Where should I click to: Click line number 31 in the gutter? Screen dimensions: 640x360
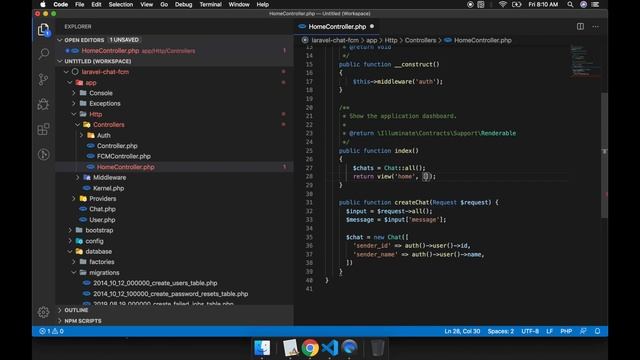pyautogui.click(x=309, y=202)
